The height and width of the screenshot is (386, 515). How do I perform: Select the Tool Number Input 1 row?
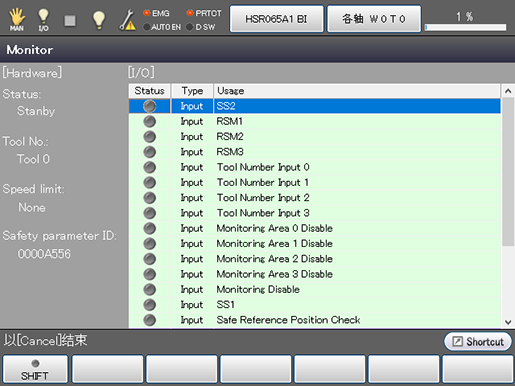pyautogui.click(x=315, y=182)
